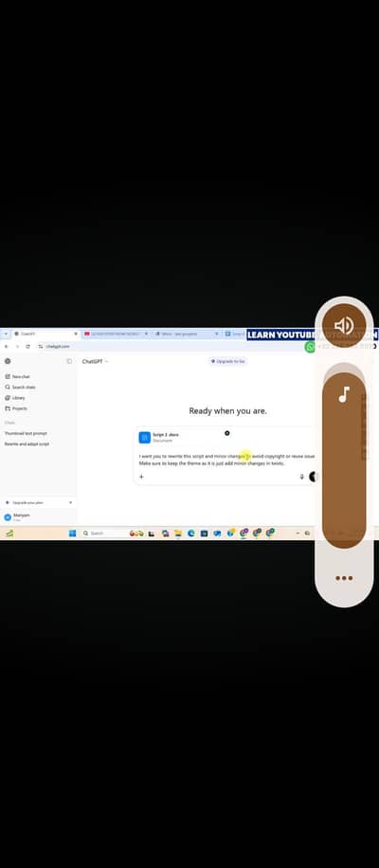Viewport: 379px width, 868px height.
Task: Click the microphone dictate icon
Action: (301, 477)
